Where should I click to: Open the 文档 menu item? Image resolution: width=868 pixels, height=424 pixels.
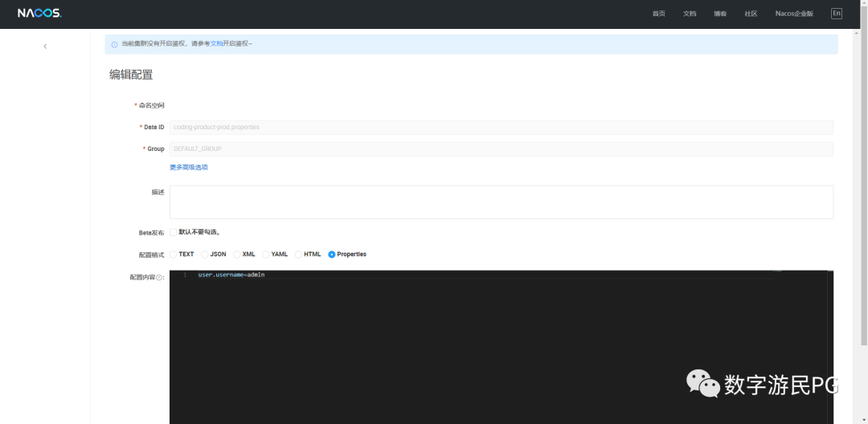tap(690, 14)
